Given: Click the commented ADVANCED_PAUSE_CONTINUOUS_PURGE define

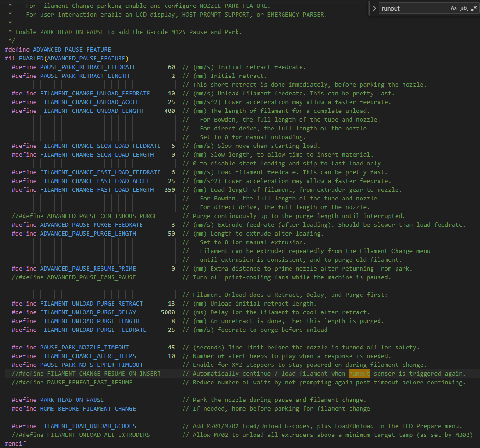Looking at the screenshot, I should pos(84,216).
